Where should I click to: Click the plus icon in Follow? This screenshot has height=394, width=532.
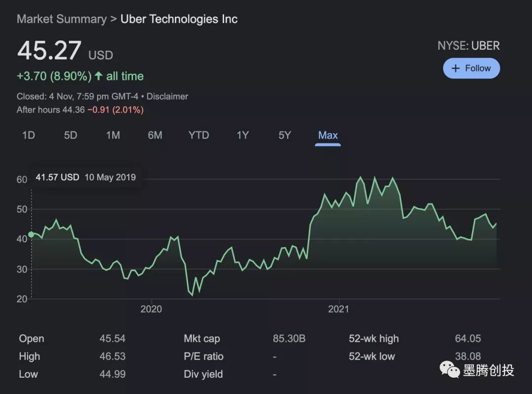456,69
